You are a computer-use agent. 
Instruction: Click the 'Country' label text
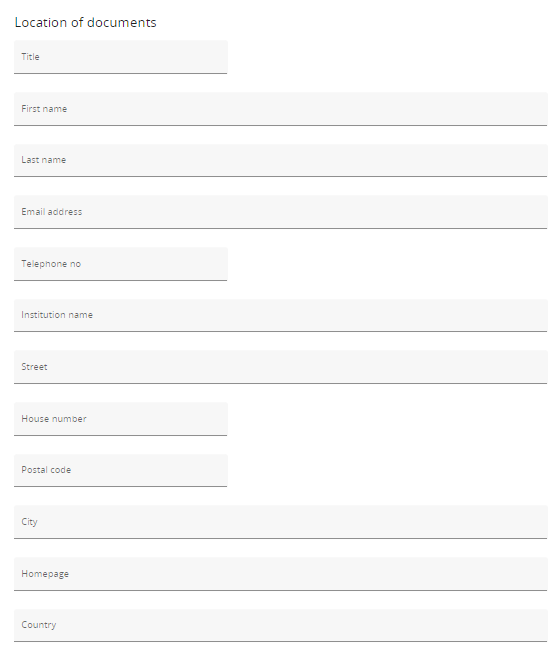pos(39,624)
